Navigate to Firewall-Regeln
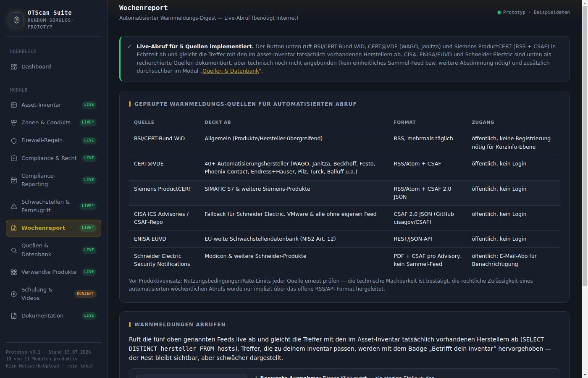This screenshot has width=588, height=378. [53, 140]
